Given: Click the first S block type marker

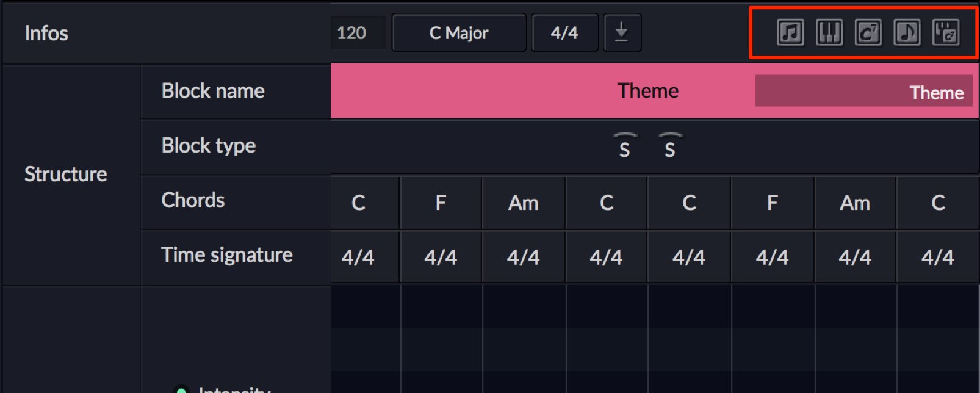Looking at the screenshot, I should pyautogui.click(x=625, y=146).
